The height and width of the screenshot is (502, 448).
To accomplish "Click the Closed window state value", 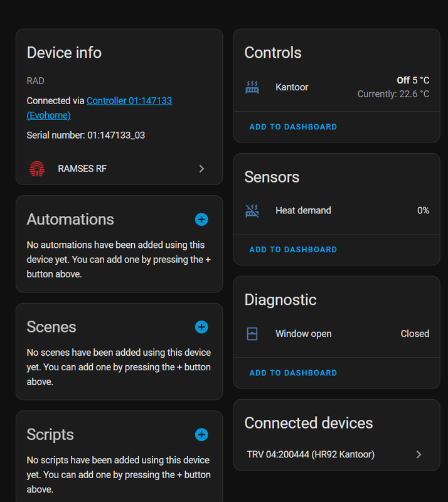I will 415,334.
